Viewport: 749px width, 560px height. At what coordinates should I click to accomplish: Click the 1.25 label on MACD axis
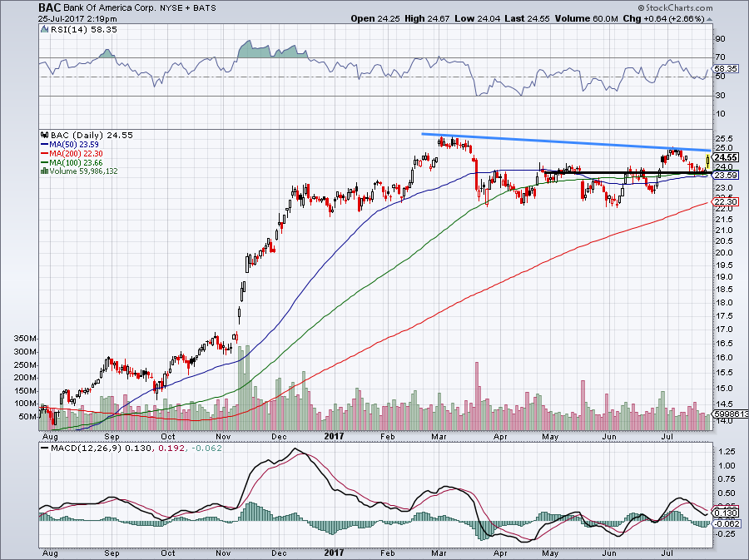tap(727, 452)
